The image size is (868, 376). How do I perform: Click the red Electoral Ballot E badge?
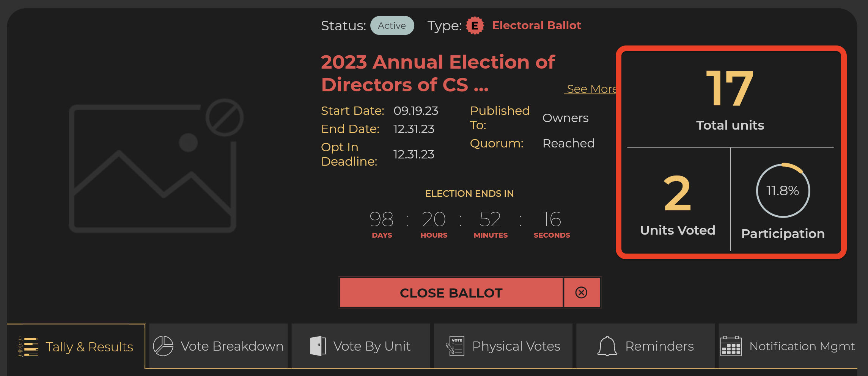[475, 26]
